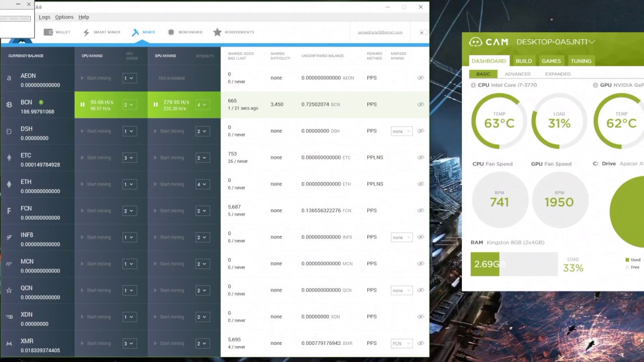Start CPU mining for AEON
Image resolution: width=644 pixels, height=362 pixels.
pos(96,78)
